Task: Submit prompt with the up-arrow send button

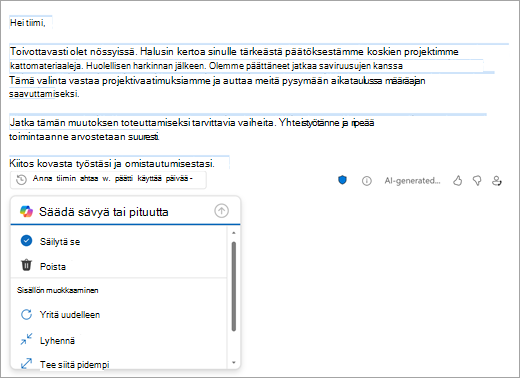Action: coord(221,211)
